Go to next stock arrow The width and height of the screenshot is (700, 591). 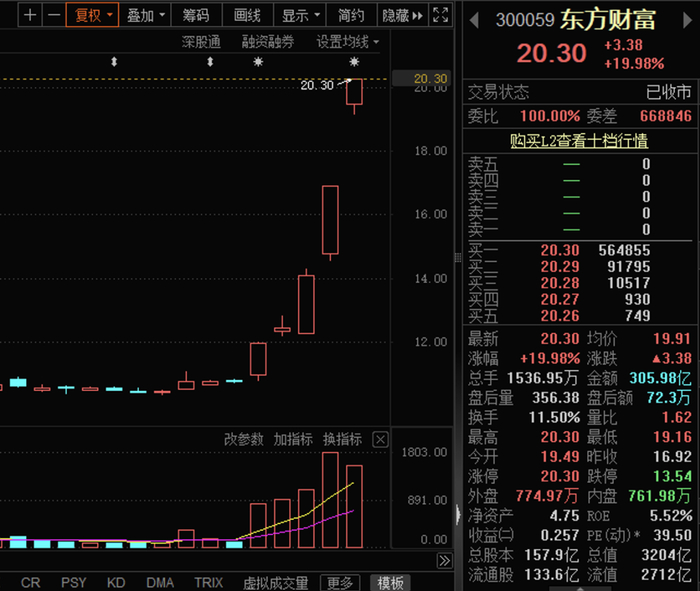[x=688, y=20]
